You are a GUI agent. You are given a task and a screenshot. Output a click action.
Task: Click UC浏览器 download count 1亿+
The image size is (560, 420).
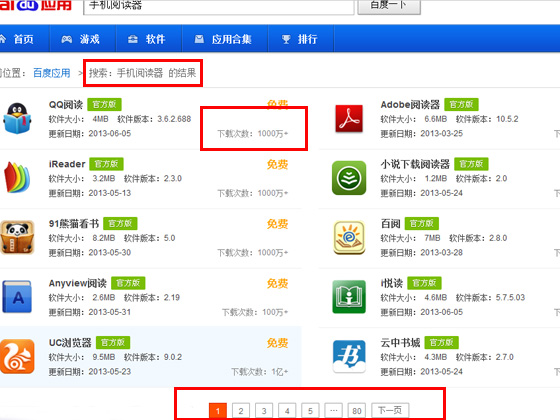tap(260, 372)
